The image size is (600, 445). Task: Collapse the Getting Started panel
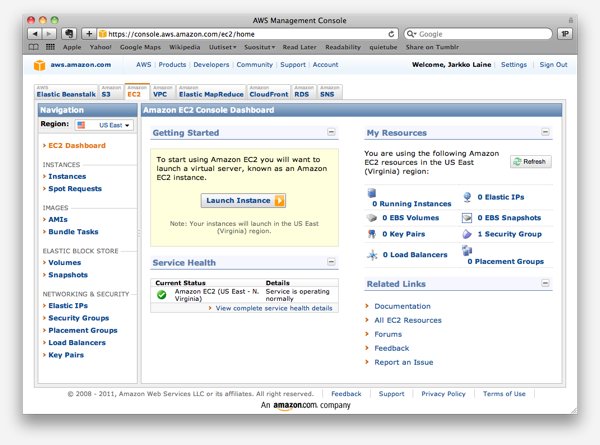[331, 133]
